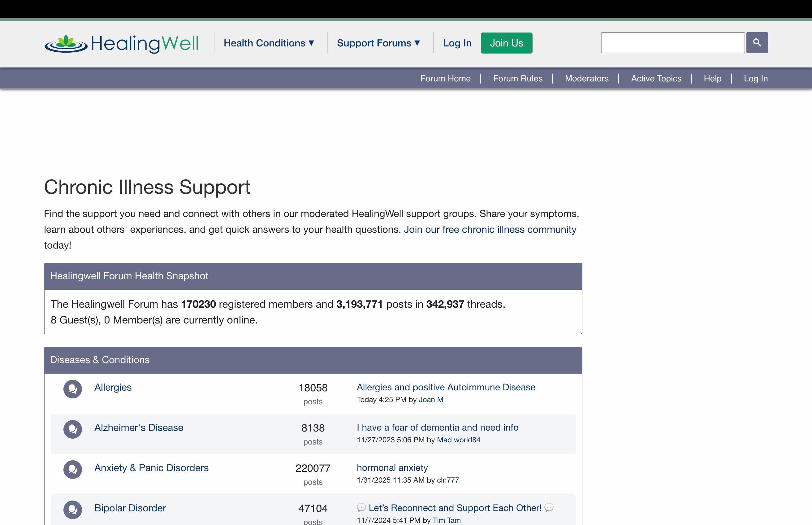This screenshot has width=812, height=525.
Task: Click the green Join Us button
Action: tap(506, 43)
